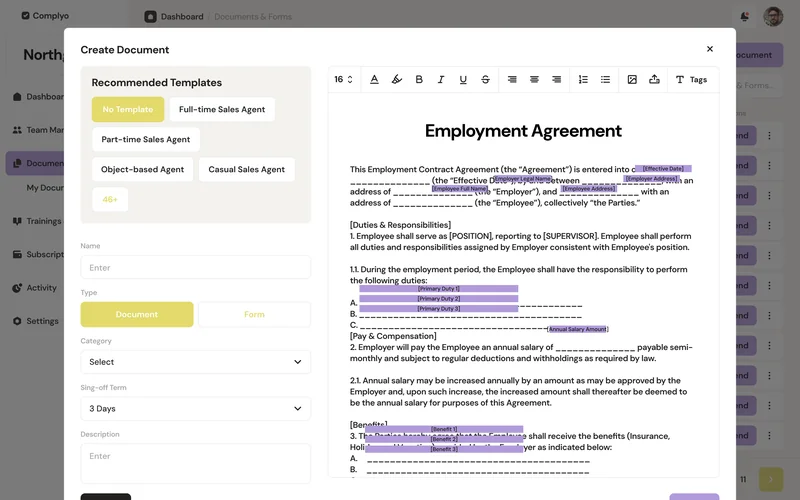
Task: Select the Object-based Agent template
Action: tap(142, 169)
